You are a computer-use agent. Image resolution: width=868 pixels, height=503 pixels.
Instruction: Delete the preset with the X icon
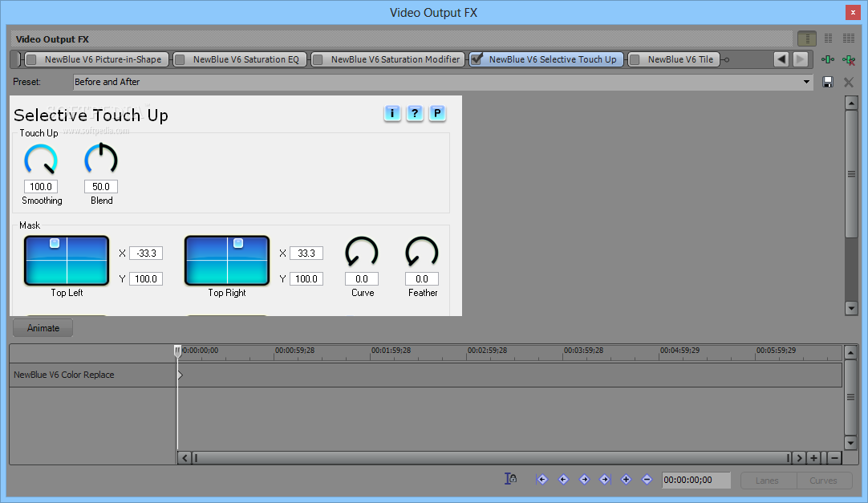pyautogui.click(x=849, y=82)
